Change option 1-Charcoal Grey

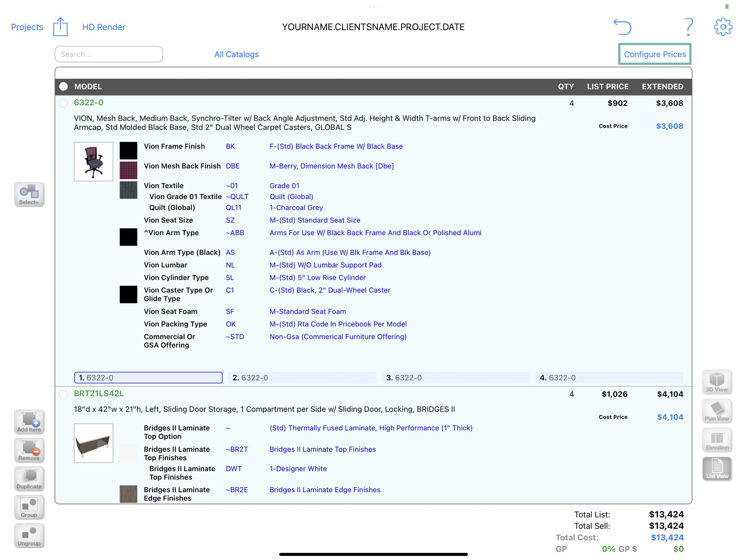coord(296,207)
